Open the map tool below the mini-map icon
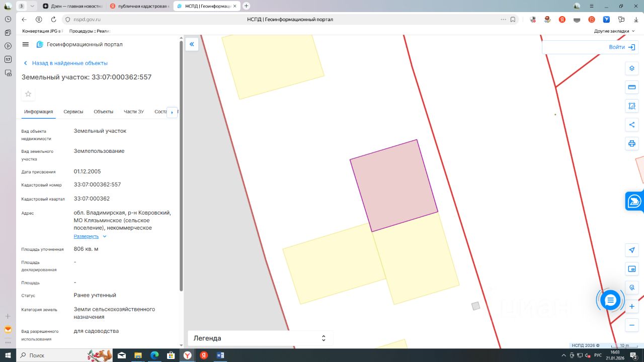644x362 pixels. coord(632,288)
